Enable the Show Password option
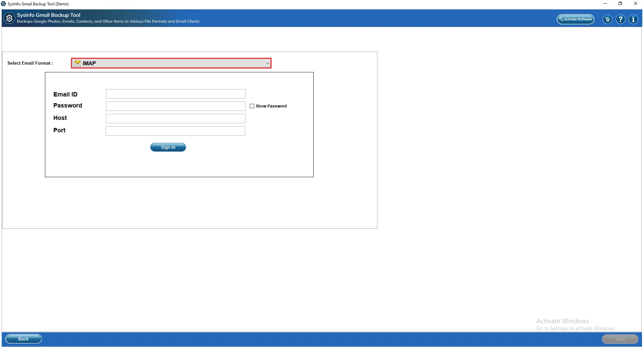Screen dimensions: 644x347 (x=252, y=106)
